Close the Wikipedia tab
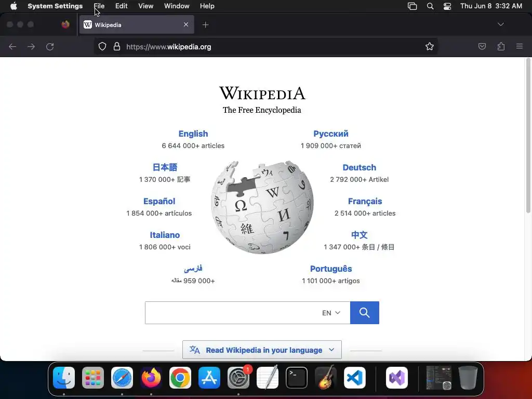The width and height of the screenshot is (532, 399). click(186, 24)
